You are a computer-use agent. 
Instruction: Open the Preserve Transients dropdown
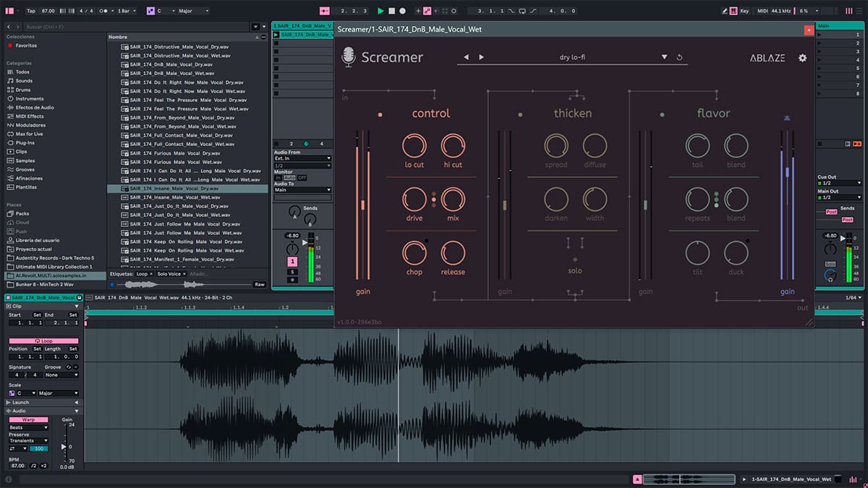[29, 440]
